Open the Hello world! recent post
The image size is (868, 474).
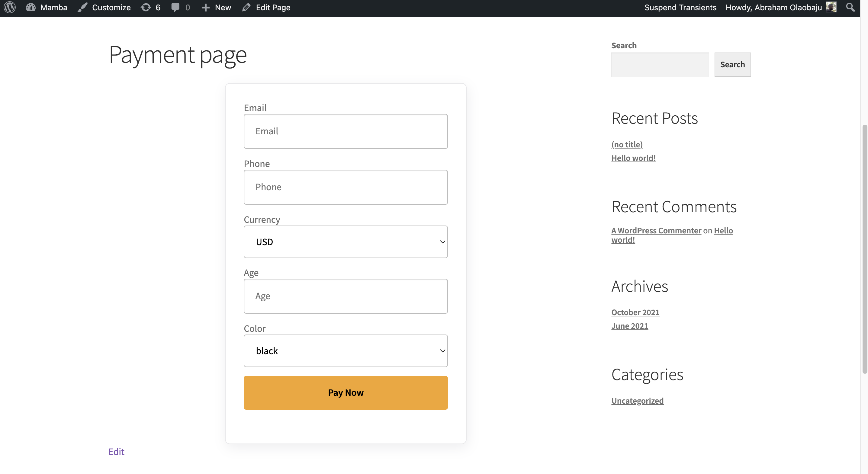633,158
